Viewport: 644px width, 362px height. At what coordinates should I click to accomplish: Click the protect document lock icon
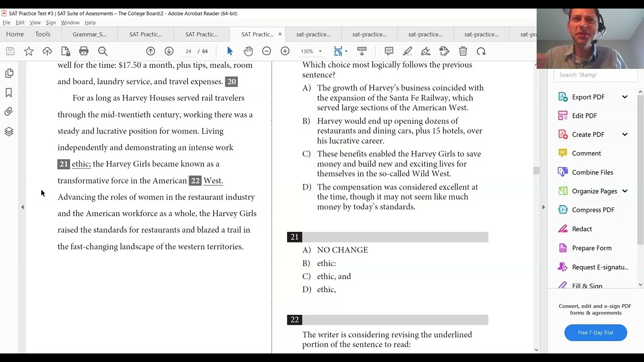pos(65,51)
